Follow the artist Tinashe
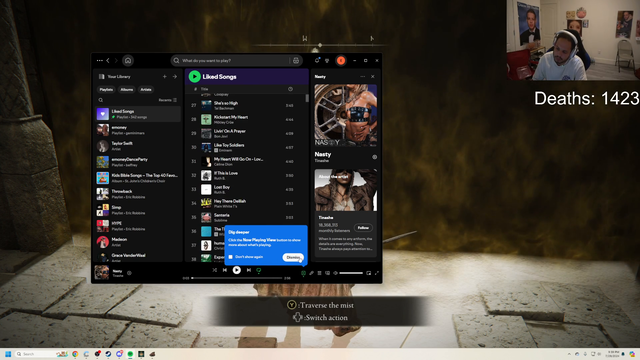The image size is (640, 360). (x=363, y=228)
